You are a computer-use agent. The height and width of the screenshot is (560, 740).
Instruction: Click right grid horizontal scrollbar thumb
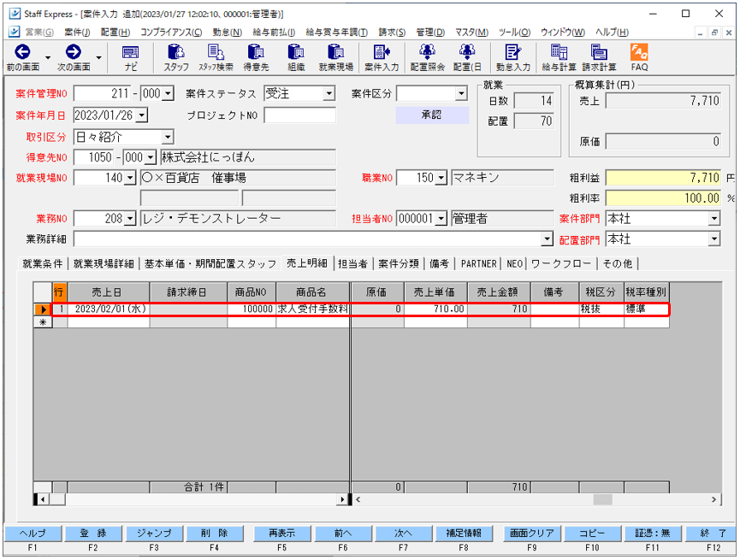pyautogui.click(x=602, y=499)
